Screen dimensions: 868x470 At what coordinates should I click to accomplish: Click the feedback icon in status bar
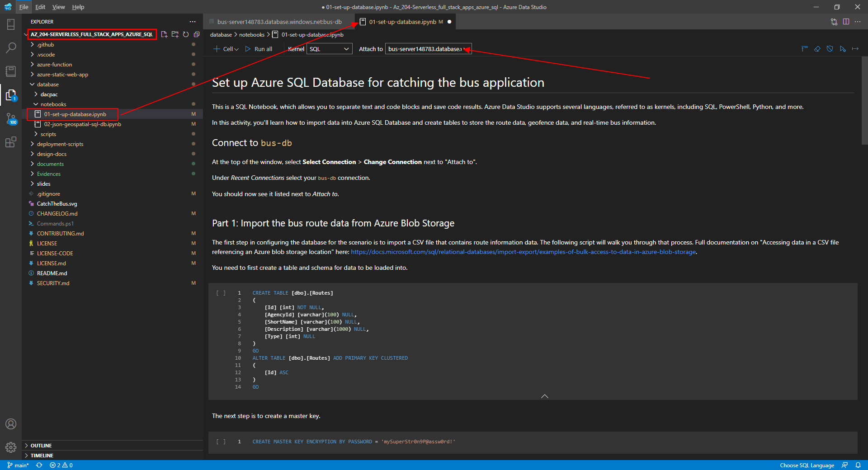[x=844, y=465]
